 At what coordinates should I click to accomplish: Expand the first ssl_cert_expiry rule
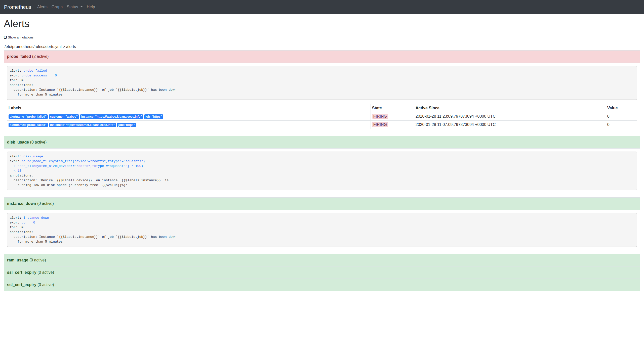point(22,273)
